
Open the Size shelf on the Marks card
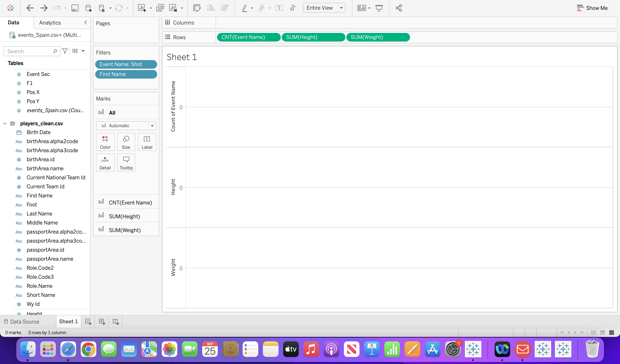[126, 142]
